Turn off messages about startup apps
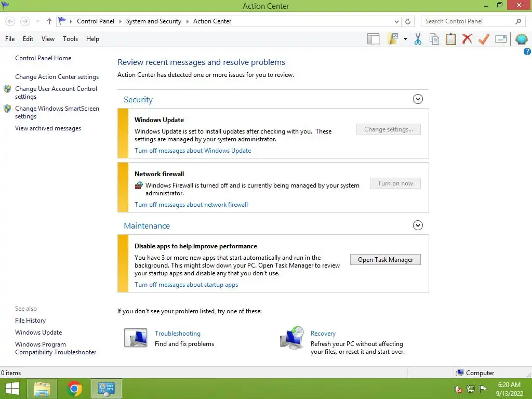The height and width of the screenshot is (399, 532). (x=187, y=285)
